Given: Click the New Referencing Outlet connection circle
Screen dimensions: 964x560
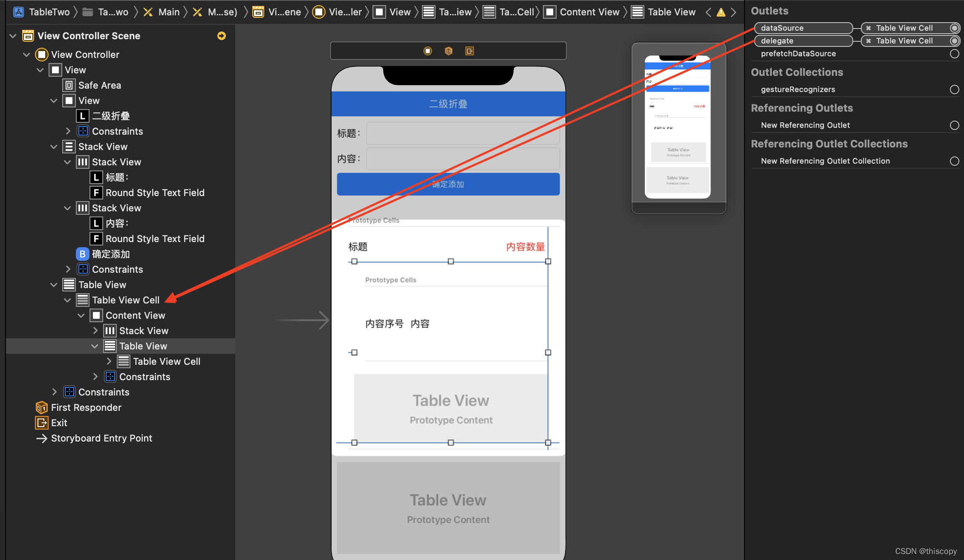Looking at the screenshot, I should (954, 125).
